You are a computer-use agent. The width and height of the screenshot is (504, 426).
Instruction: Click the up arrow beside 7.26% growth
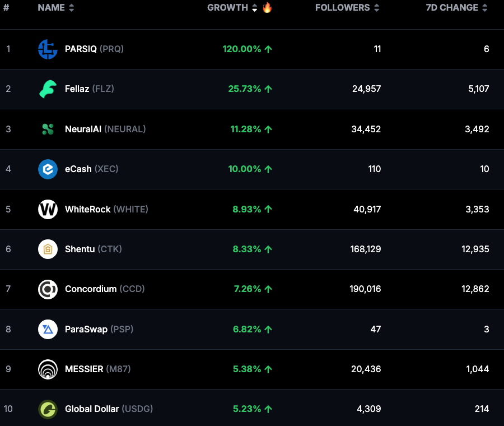click(x=268, y=289)
